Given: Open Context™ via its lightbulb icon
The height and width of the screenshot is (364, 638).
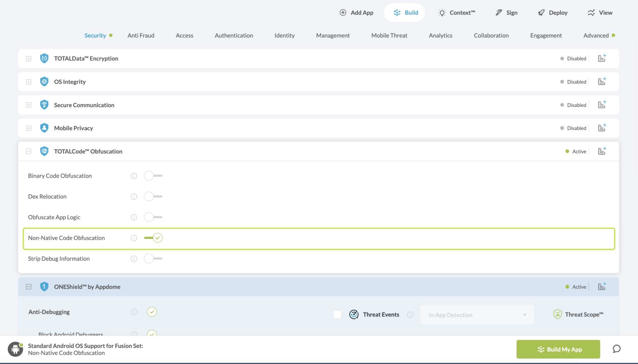Looking at the screenshot, I should (x=442, y=12).
